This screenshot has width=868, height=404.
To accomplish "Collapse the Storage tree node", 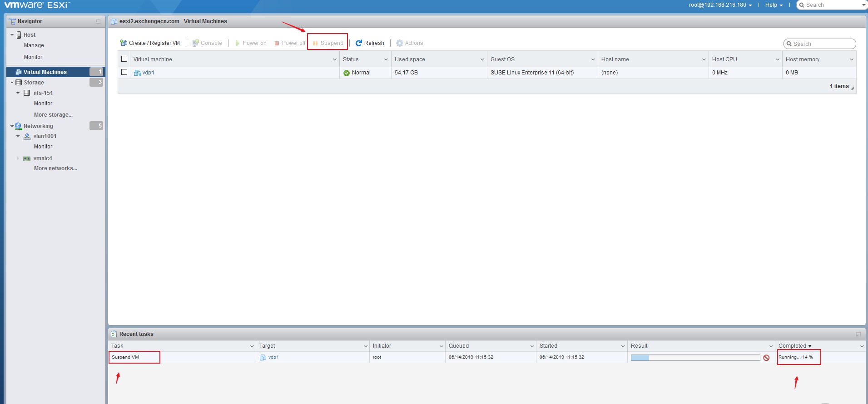I will pos(12,83).
